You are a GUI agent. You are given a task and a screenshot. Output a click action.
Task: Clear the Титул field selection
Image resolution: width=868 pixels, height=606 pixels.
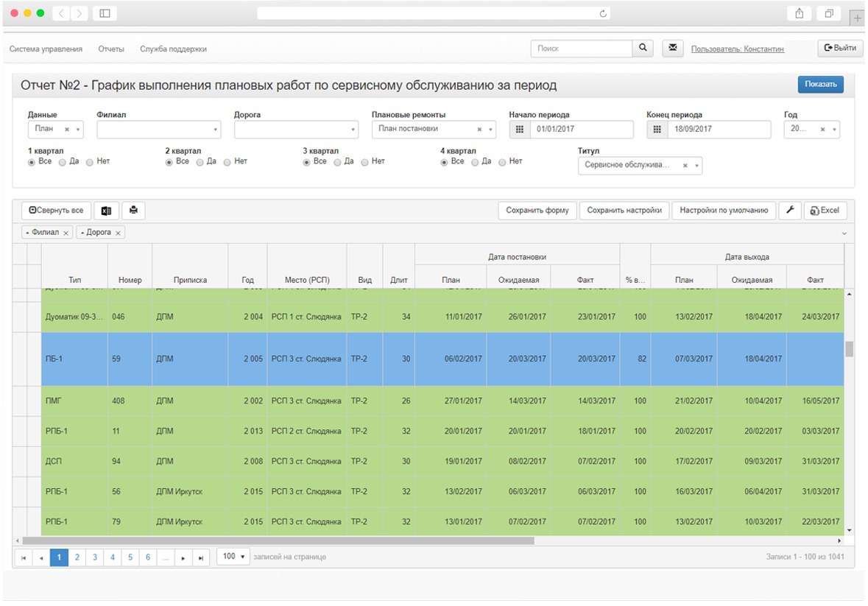click(x=685, y=166)
